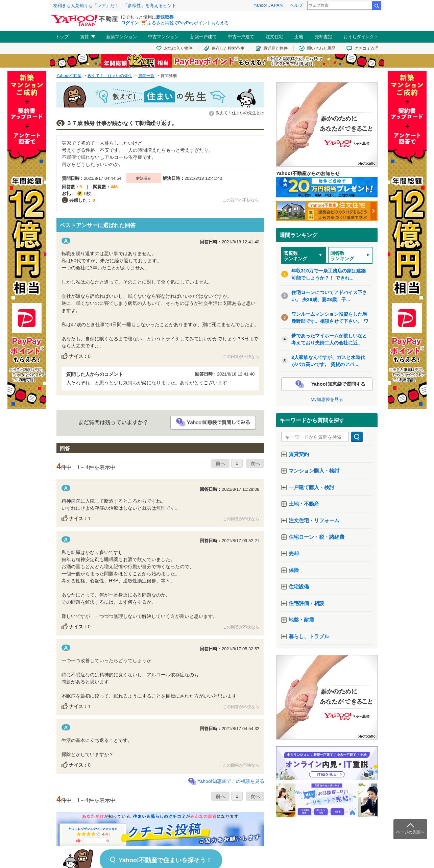The image size is (434, 868).
Task: Open the オンライン内見・IT重説 banner
Action: pos(327,763)
